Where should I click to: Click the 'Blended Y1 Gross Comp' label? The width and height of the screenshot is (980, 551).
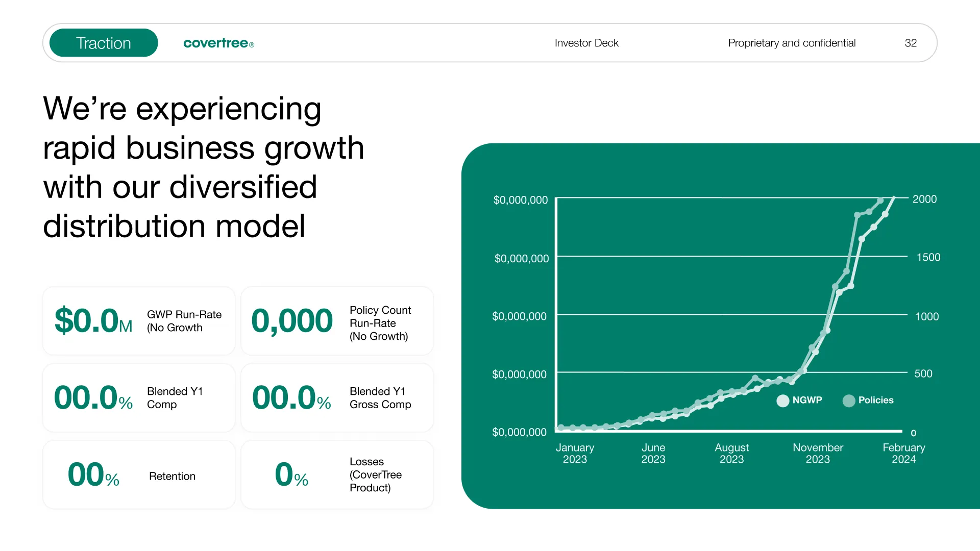click(380, 397)
